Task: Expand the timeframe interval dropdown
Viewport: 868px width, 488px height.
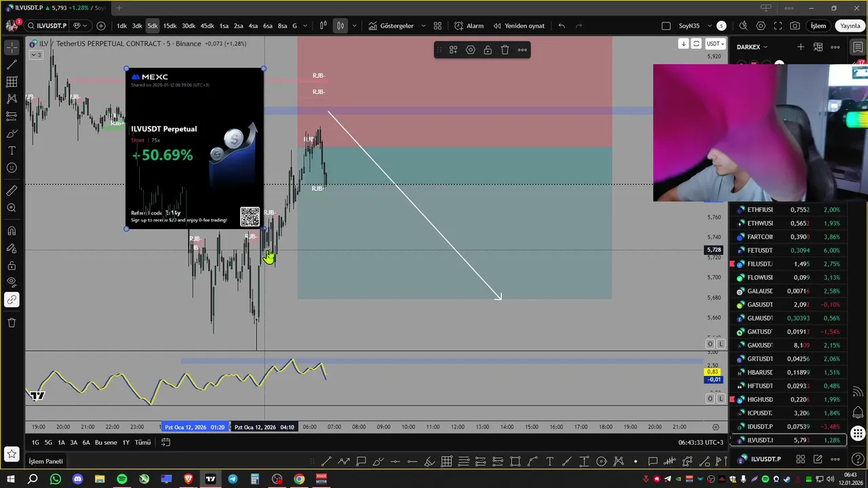Action: pyautogui.click(x=306, y=26)
